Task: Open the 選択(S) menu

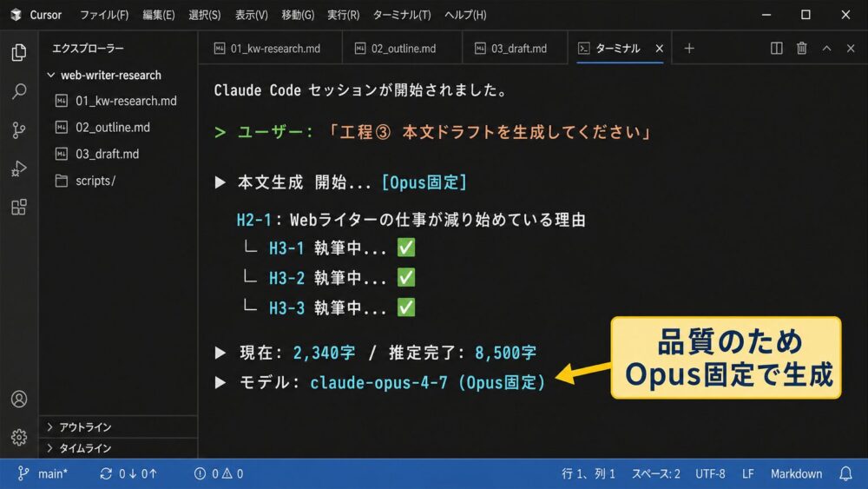Action: [204, 15]
